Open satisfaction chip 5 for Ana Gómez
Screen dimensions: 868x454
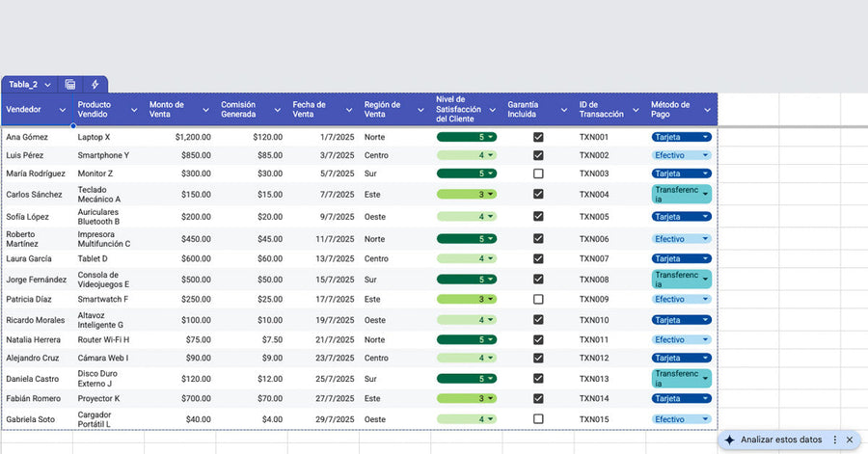(467, 137)
